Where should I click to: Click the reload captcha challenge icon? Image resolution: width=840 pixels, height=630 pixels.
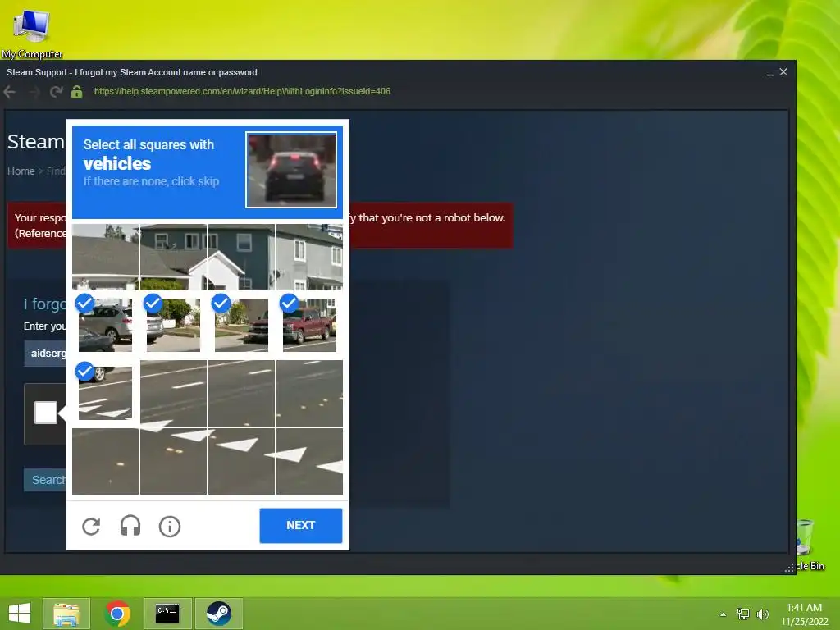coord(91,526)
